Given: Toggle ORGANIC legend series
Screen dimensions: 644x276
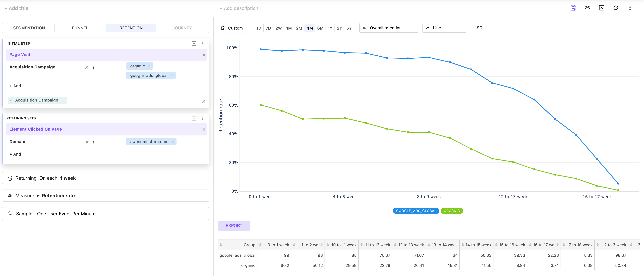Looking at the screenshot, I should (x=451, y=211).
